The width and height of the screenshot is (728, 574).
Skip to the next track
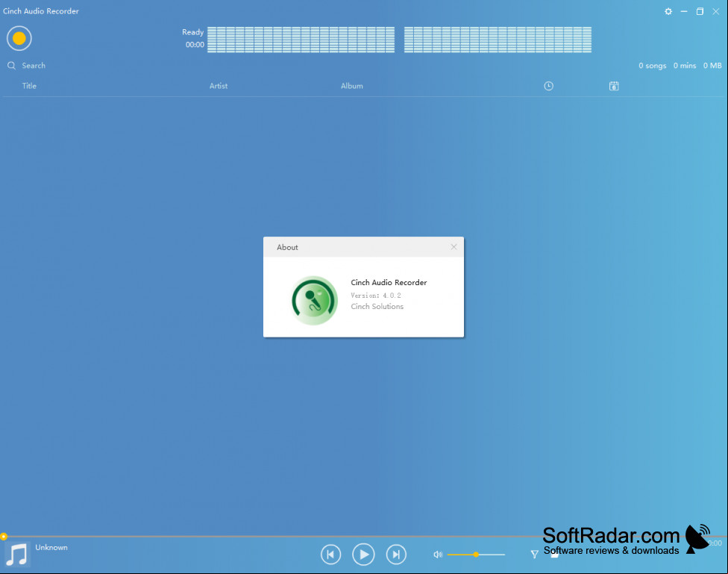coord(396,555)
